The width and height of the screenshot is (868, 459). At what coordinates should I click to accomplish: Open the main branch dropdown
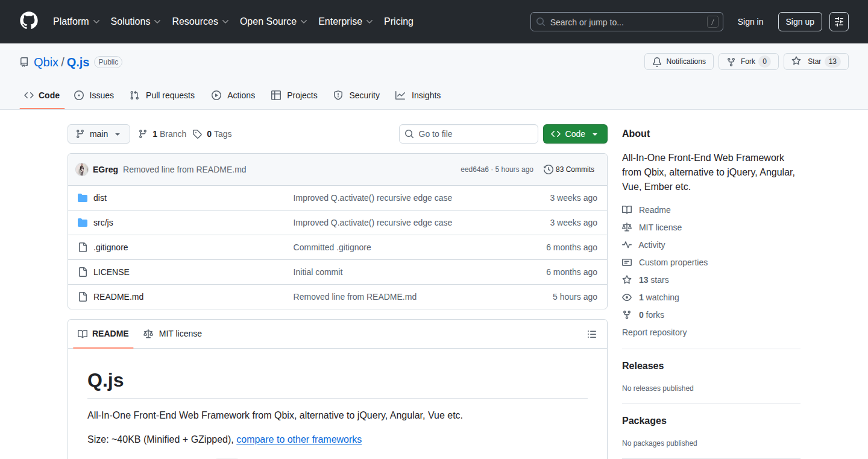coord(99,134)
